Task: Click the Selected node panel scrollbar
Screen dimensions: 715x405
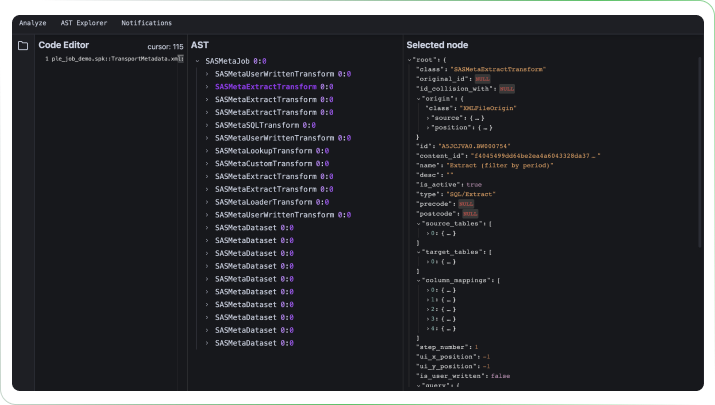Action: [700, 153]
